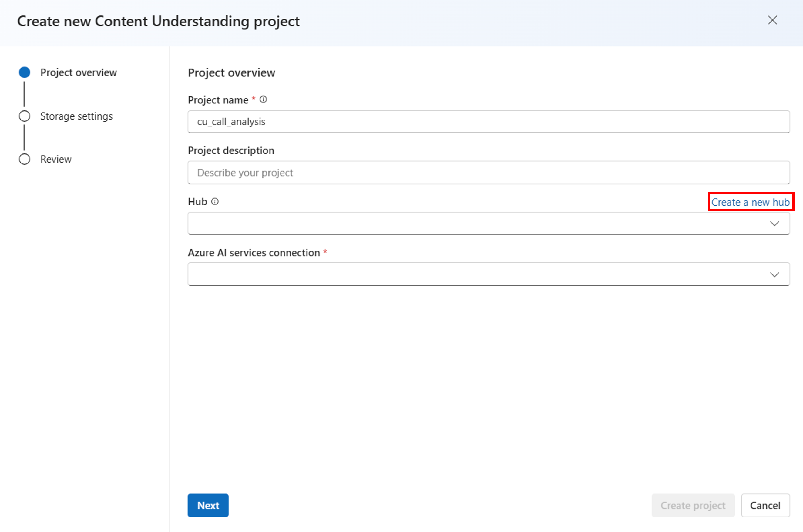Click the Next button
The image size is (803, 532).
click(x=208, y=505)
